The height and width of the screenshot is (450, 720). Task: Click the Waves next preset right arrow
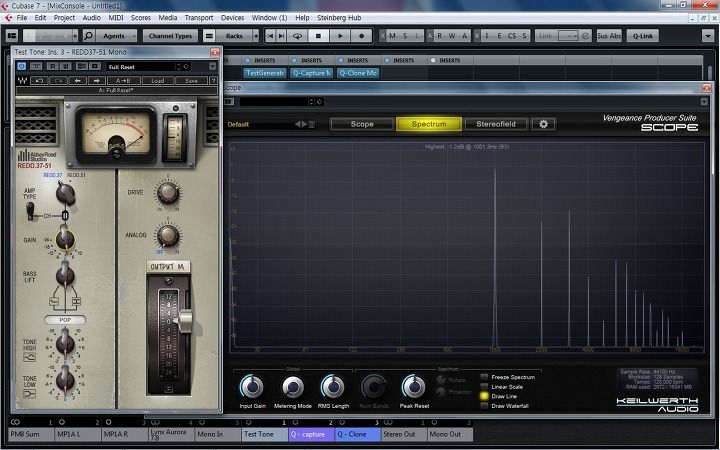point(96,80)
